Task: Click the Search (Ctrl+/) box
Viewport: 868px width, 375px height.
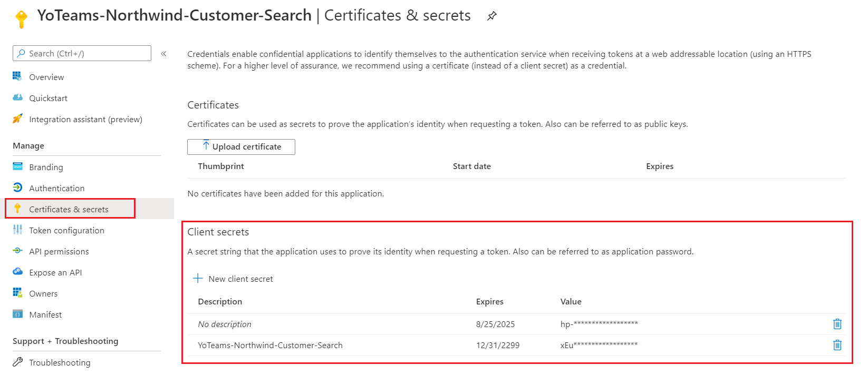Action: pos(84,54)
